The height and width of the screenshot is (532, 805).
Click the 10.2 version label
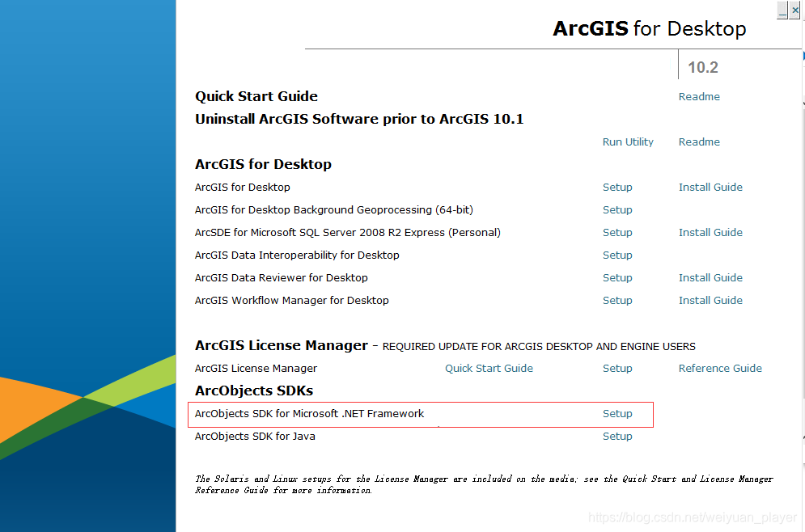tap(703, 67)
